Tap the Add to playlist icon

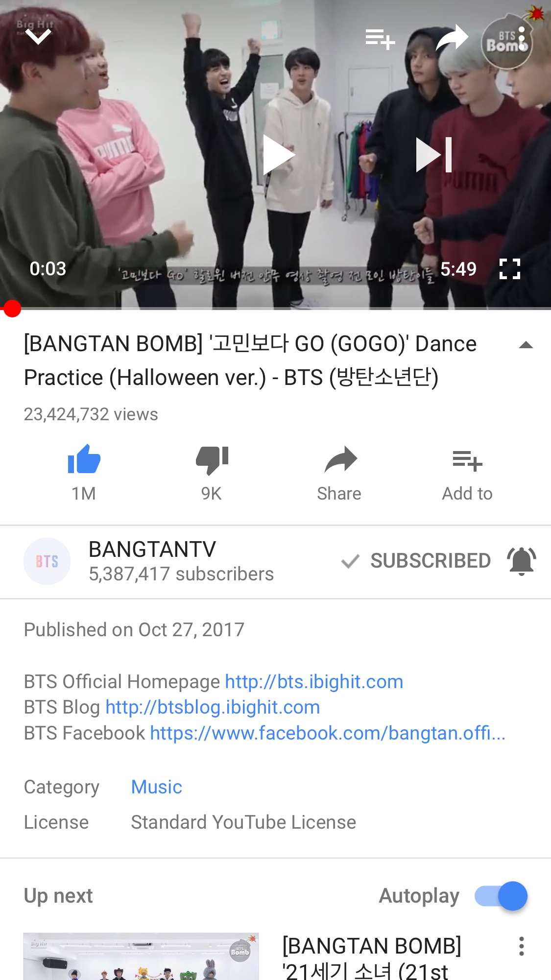467,461
